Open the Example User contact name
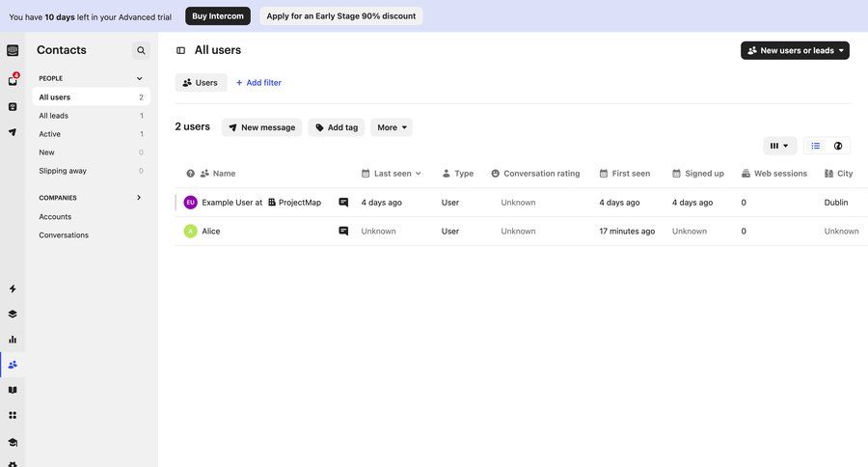 [x=231, y=203]
